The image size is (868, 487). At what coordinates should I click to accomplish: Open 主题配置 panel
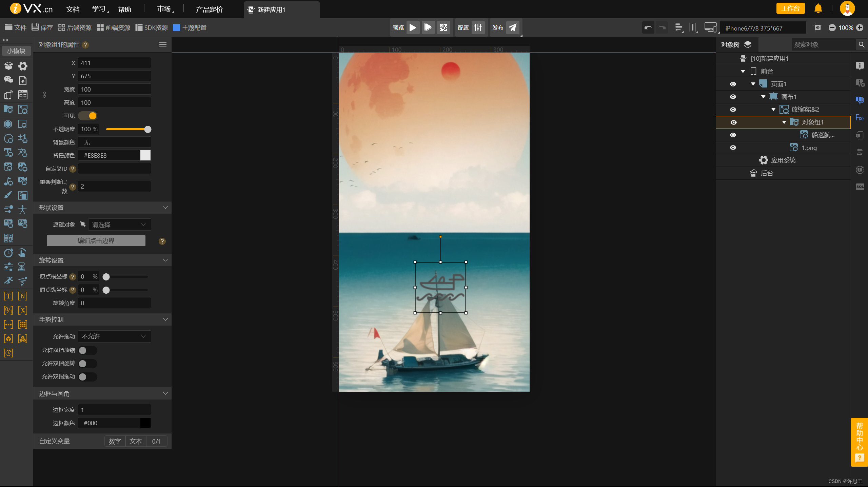pyautogui.click(x=190, y=27)
